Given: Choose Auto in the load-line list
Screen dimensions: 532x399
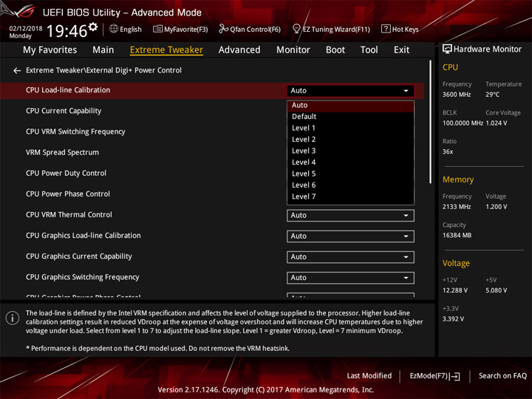Looking at the screenshot, I should 350,106.
